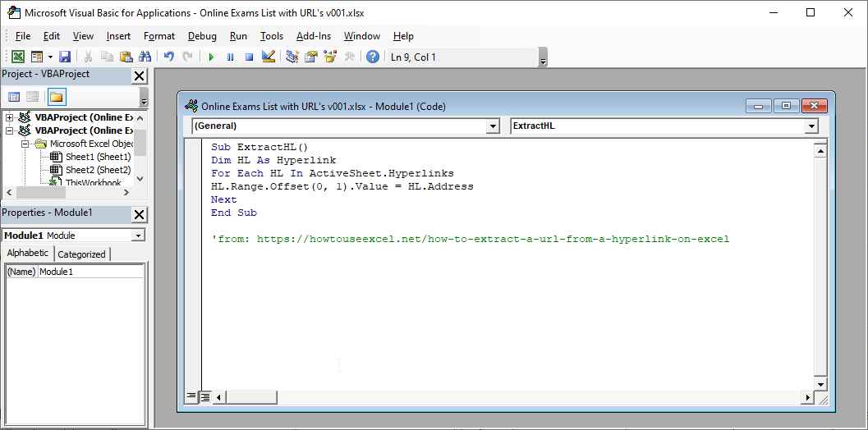Open the Insert object dropdown arrow
Screen dimensions: 868x430
coord(50,57)
